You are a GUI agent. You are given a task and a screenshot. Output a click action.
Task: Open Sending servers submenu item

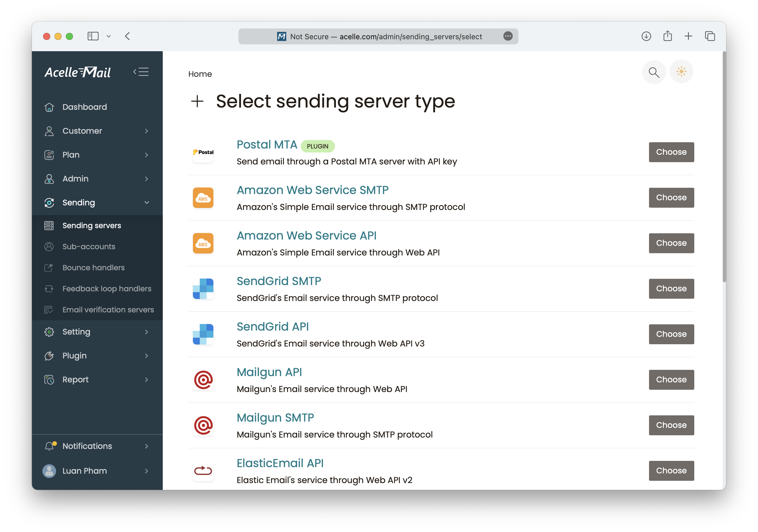click(97, 225)
